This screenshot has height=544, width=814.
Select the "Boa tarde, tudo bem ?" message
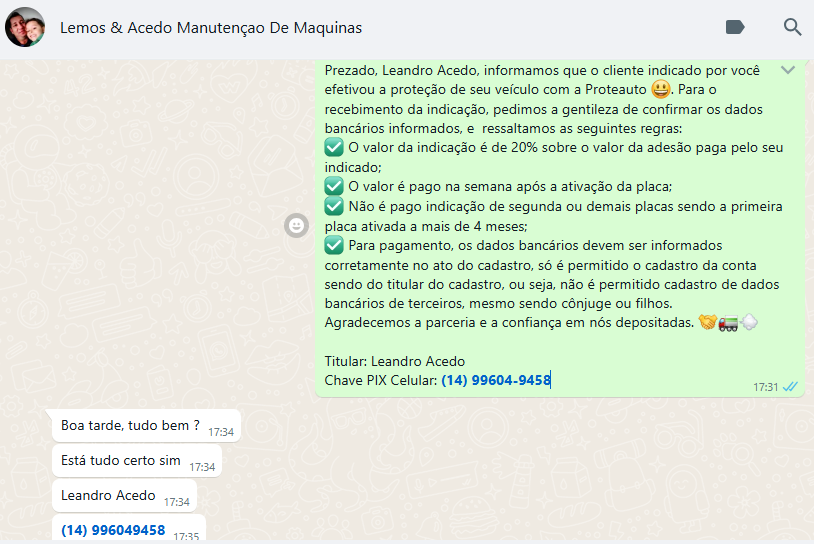pos(130,425)
